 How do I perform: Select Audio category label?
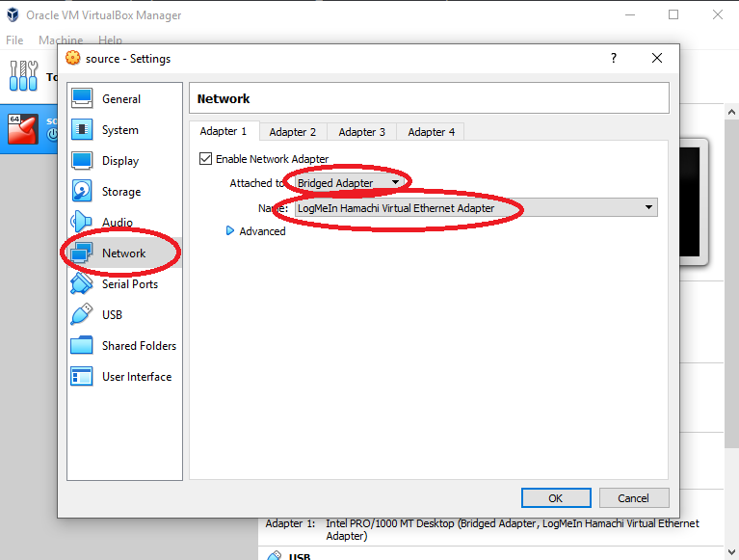point(118,222)
